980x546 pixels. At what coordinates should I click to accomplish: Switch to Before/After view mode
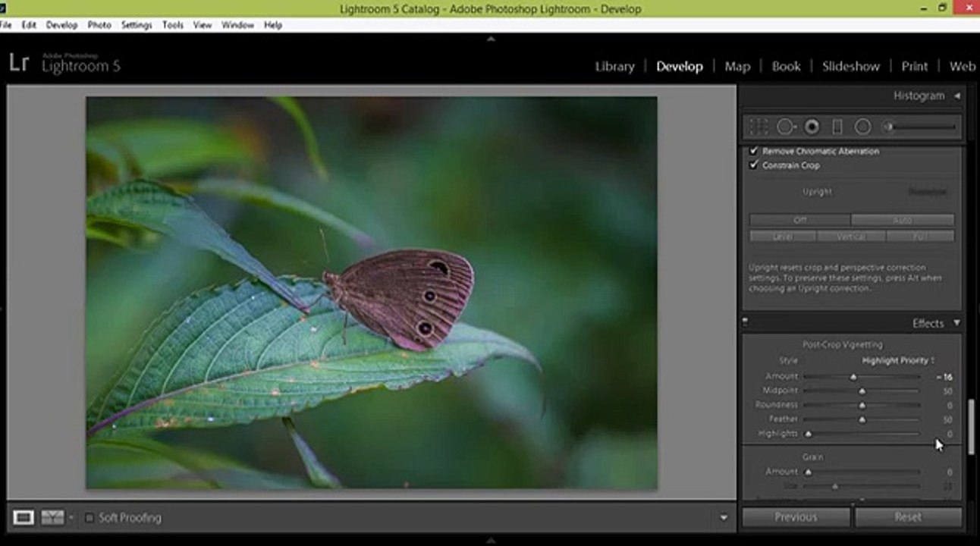(52, 517)
